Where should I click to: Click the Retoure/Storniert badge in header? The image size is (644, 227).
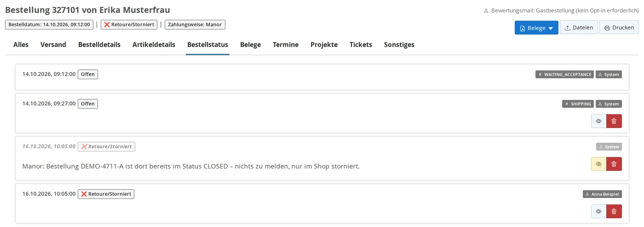[129, 24]
